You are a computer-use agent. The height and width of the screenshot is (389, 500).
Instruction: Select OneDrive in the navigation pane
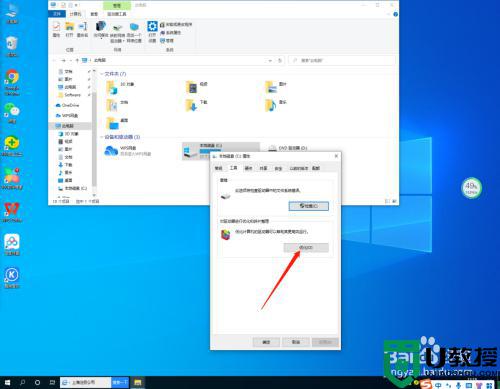(68, 105)
